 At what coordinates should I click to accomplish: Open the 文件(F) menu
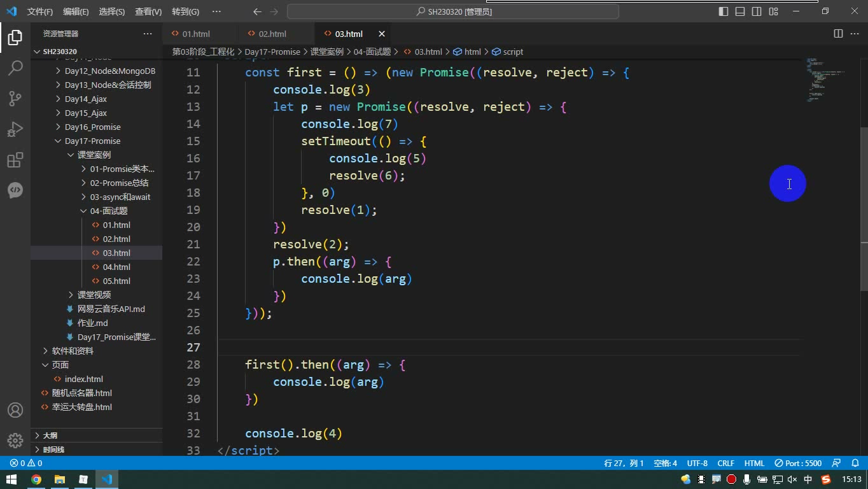[40, 11]
